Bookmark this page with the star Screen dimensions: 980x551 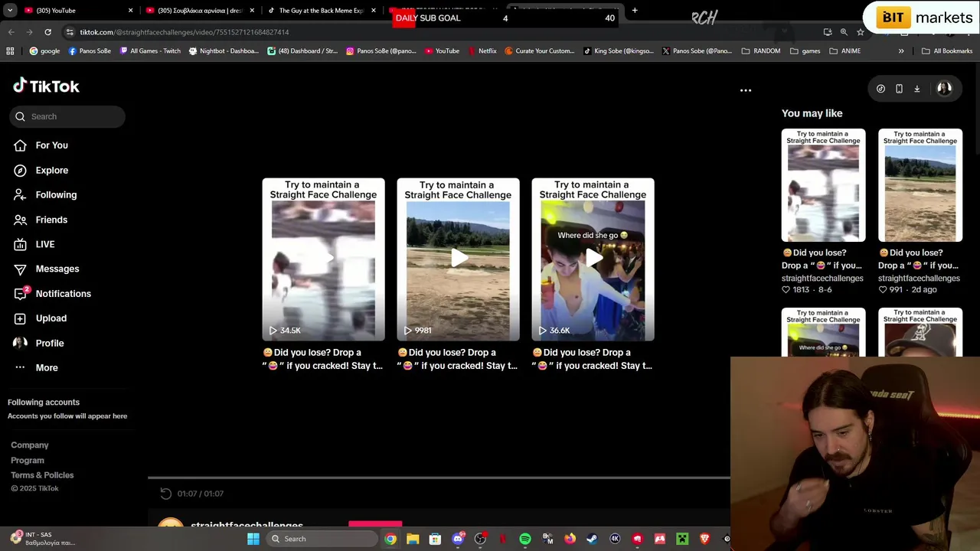861,32
